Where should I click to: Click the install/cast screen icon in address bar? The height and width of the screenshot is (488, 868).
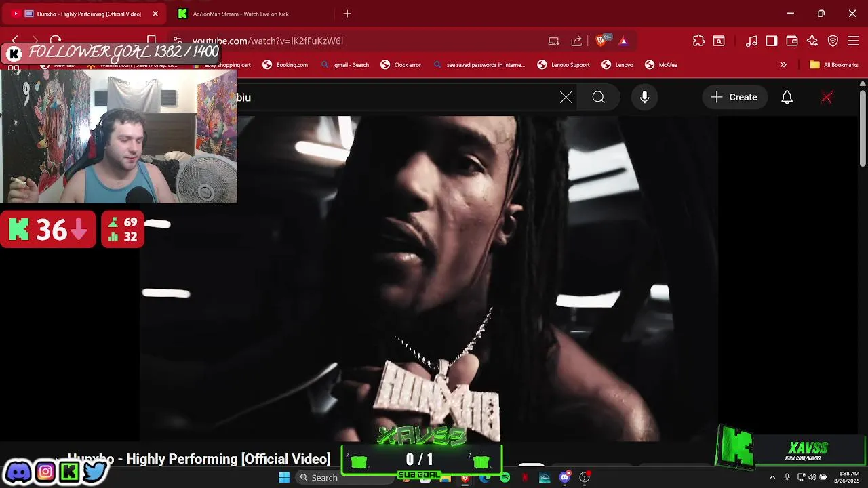point(554,41)
